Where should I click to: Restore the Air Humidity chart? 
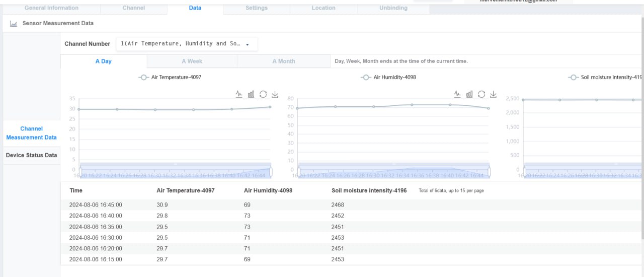coord(481,94)
